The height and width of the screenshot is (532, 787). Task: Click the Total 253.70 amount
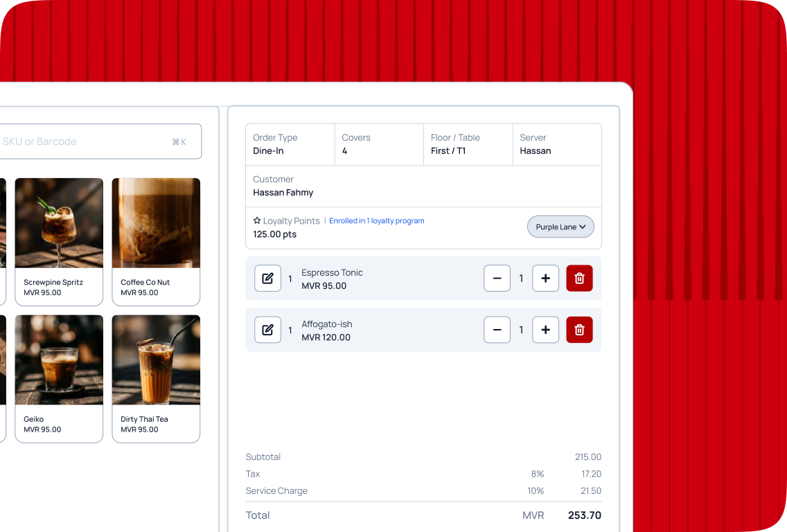click(584, 515)
